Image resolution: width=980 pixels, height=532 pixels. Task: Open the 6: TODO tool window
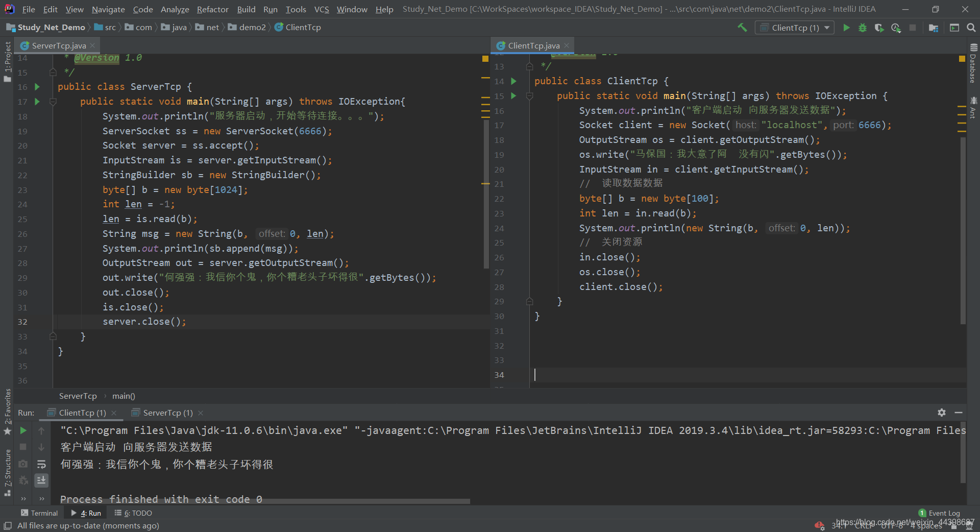click(x=133, y=513)
